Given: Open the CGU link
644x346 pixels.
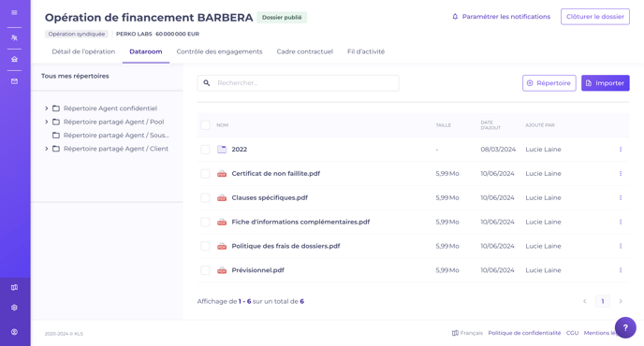Looking at the screenshot, I should point(572,333).
